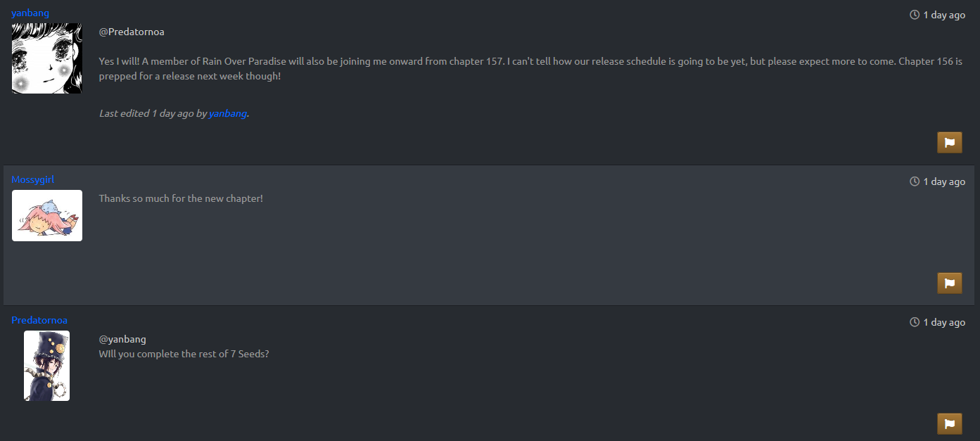Screen dimensions: 980x441
Task: Click the clock icon on yanbang's comment
Action: pyautogui.click(x=915, y=15)
